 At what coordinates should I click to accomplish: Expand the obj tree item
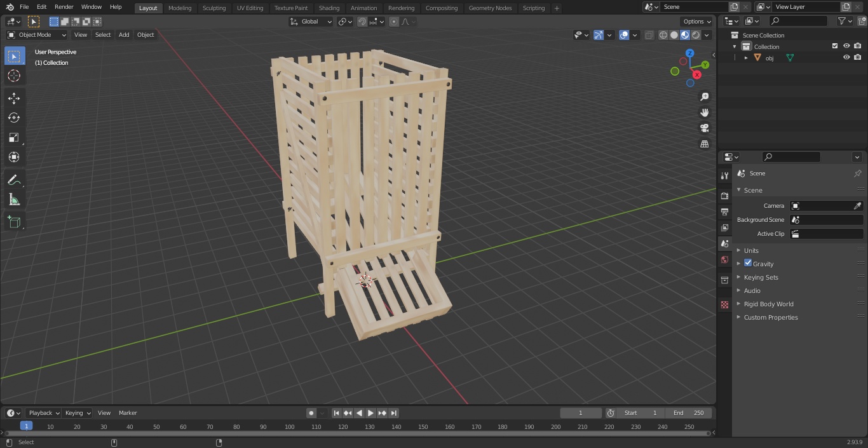coord(746,58)
